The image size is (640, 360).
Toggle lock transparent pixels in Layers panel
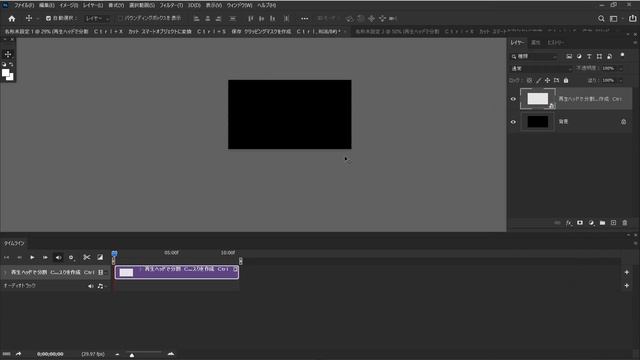pyautogui.click(x=529, y=80)
